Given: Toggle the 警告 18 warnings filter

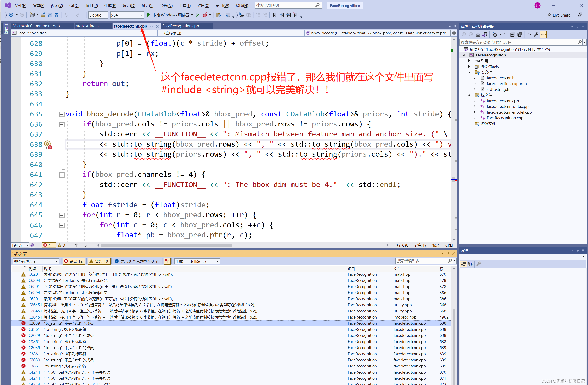Looking at the screenshot, I should coord(99,261).
